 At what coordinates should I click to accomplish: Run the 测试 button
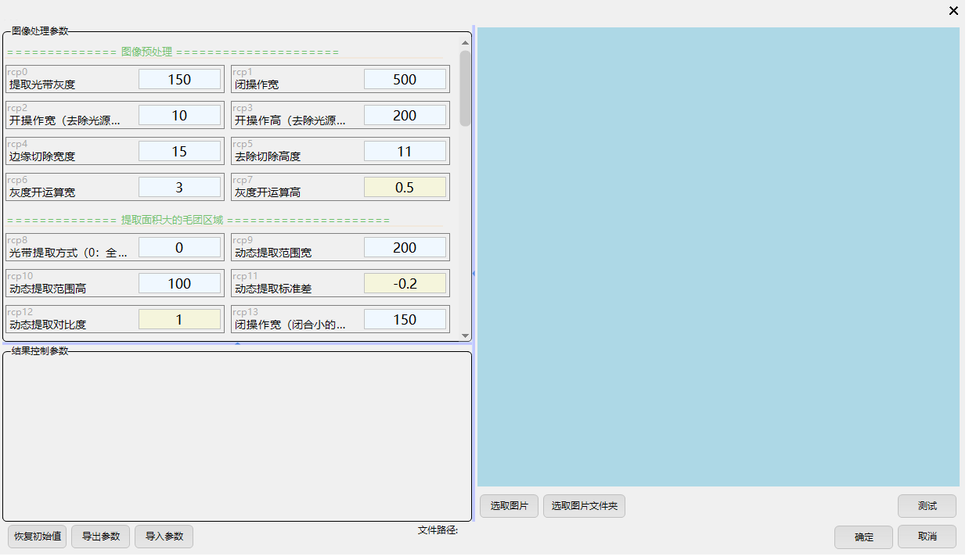[927, 506]
